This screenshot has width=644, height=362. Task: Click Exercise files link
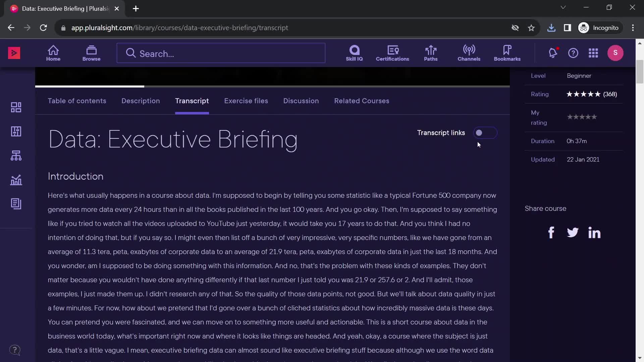click(x=246, y=101)
